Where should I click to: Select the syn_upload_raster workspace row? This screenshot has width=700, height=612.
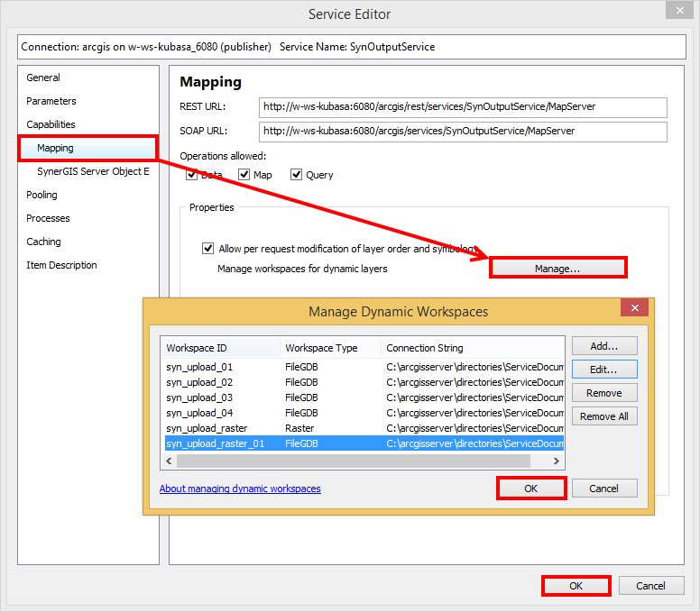point(207,428)
